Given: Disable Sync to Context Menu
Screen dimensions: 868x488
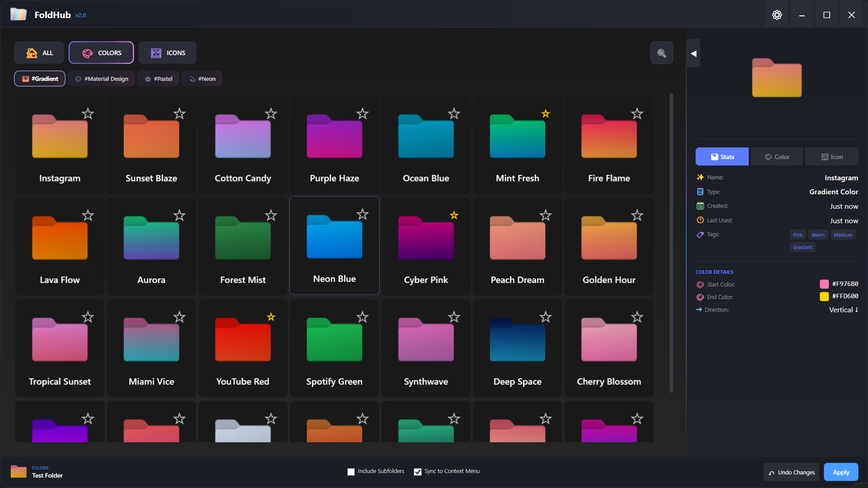Looking at the screenshot, I should [418, 471].
